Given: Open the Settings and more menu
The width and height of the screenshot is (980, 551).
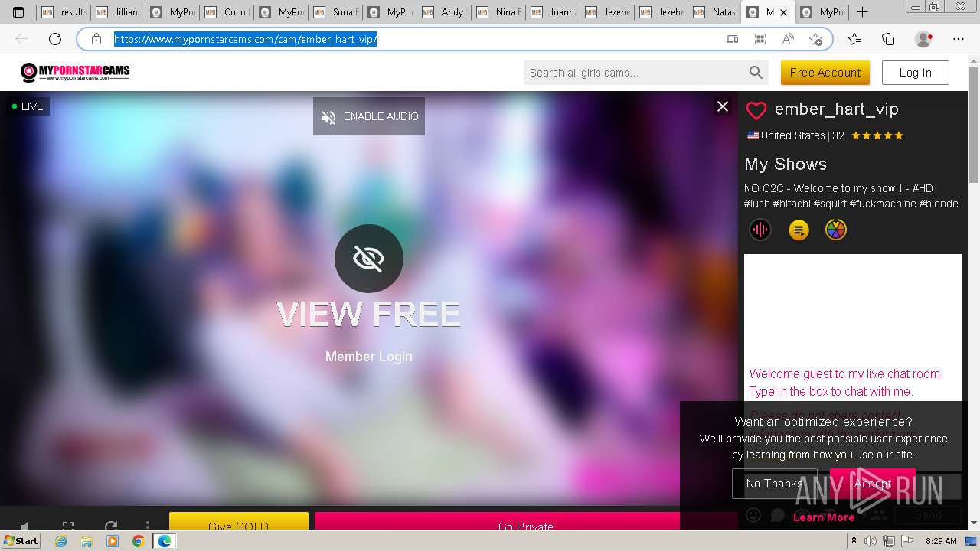Looking at the screenshot, I should click(959, 39).
